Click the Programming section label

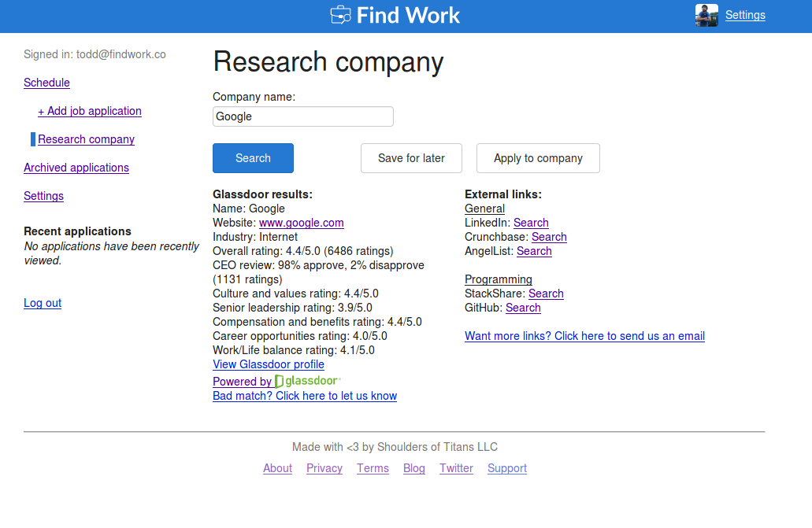coord(499,279)
